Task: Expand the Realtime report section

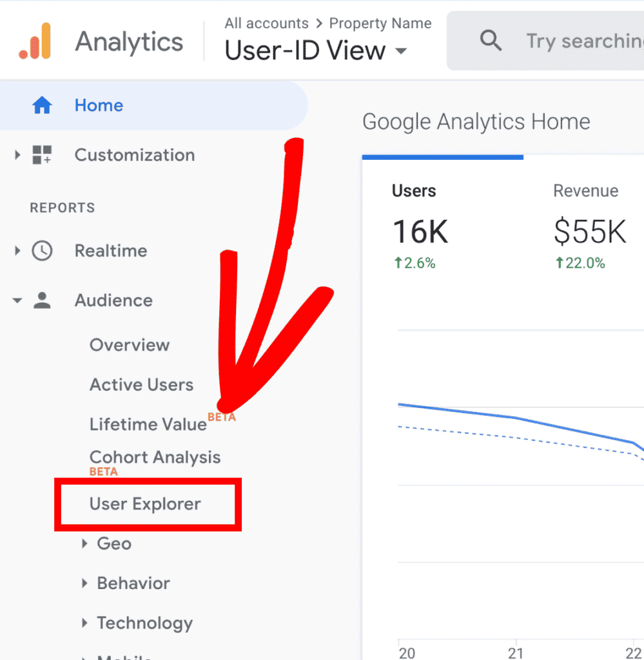Action: pos(17,251)
